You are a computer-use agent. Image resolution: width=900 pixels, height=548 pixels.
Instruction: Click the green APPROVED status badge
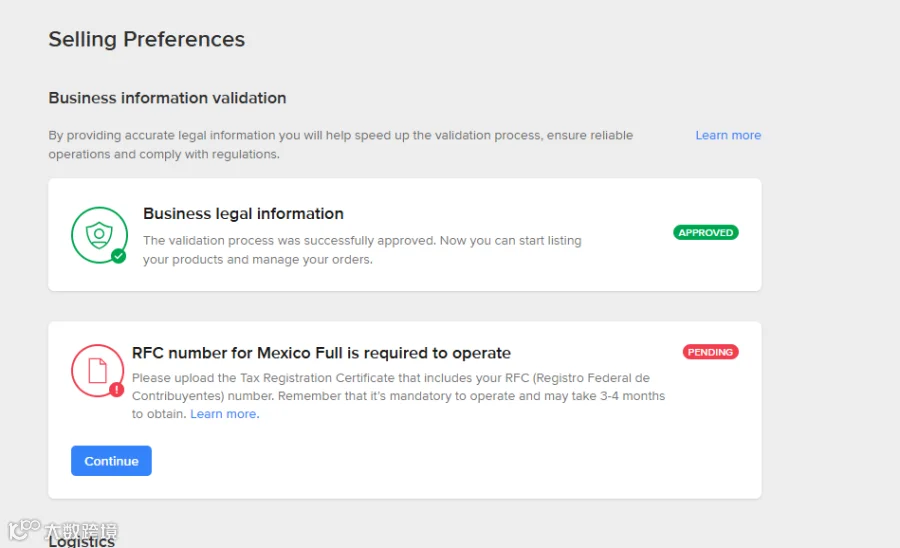click(x=705, y=232)
